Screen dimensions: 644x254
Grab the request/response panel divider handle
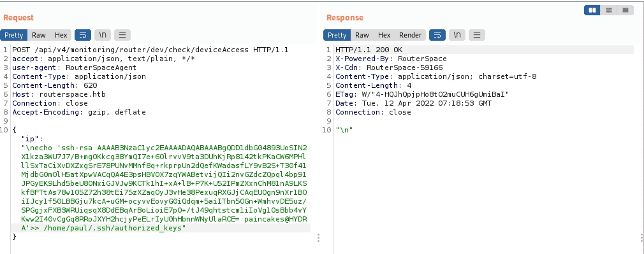[318, 237]
